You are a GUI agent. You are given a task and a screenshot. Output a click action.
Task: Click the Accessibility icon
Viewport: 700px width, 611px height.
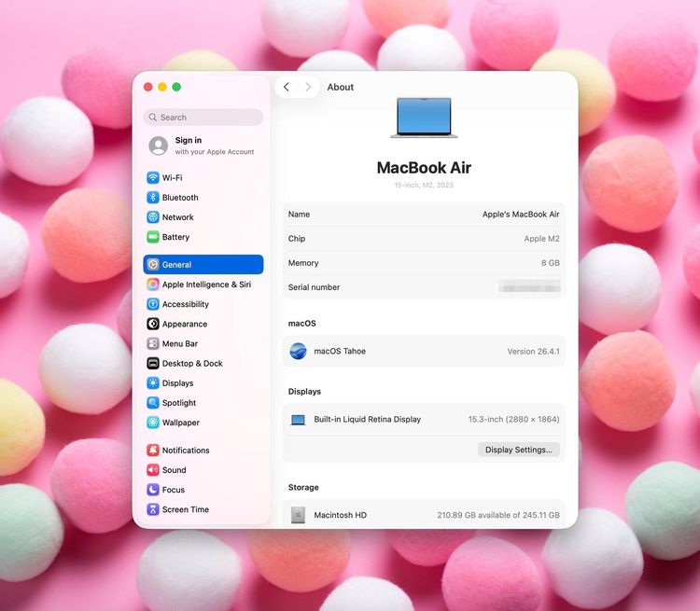153,304
